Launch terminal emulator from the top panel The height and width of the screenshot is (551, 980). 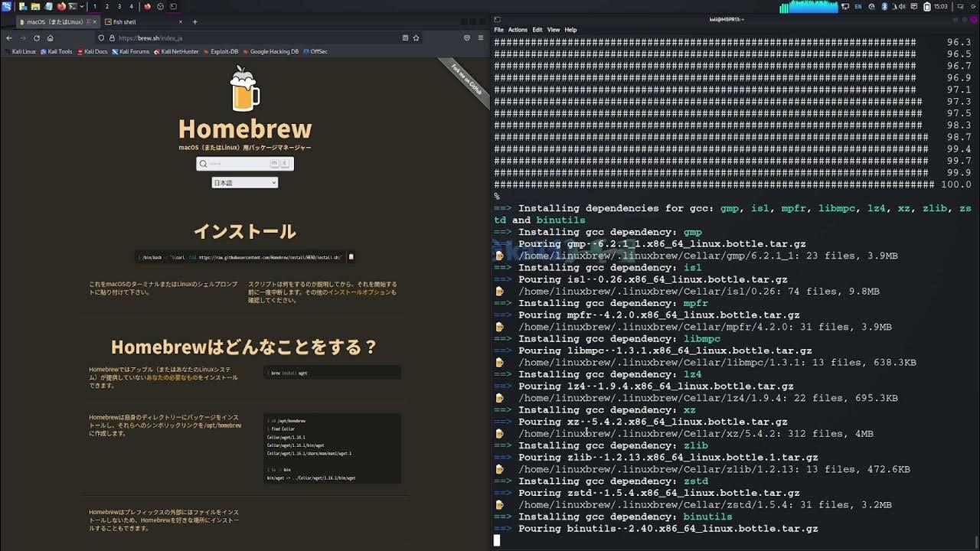(x=73, y=6)
